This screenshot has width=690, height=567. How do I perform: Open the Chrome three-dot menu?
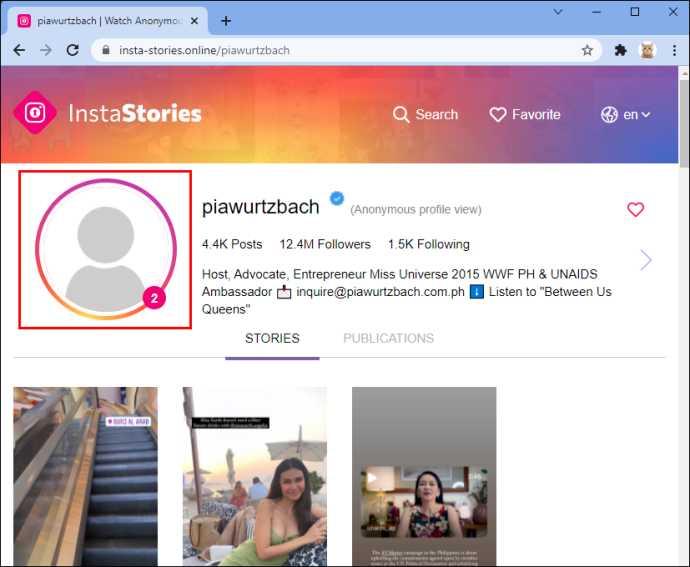(674, 50)
